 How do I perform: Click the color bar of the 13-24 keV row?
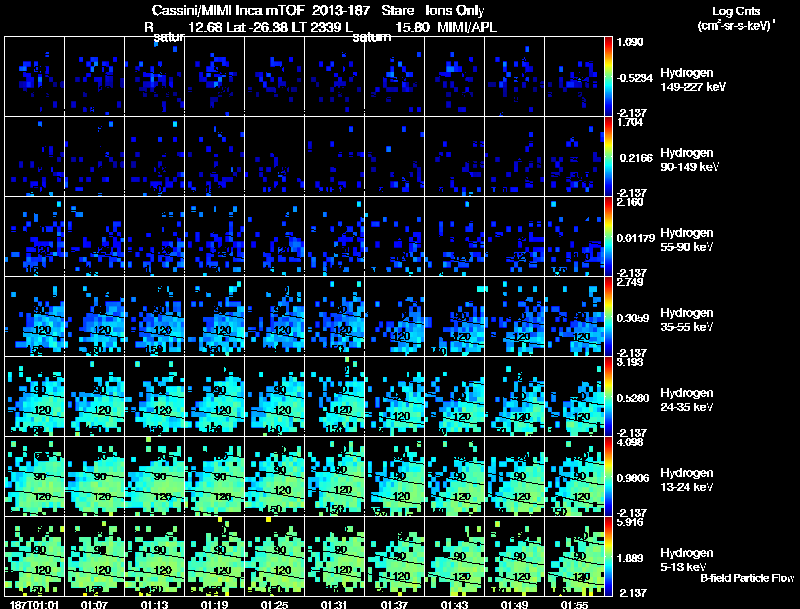[608, 477]
